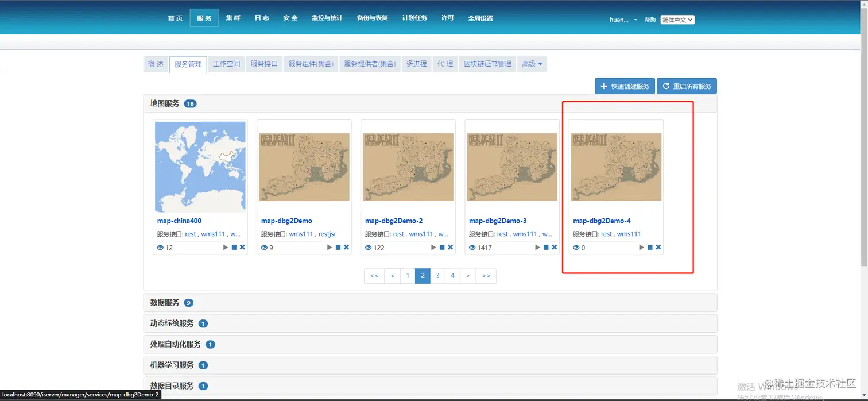Switch to the 服务组件(集合) tab

point(311,64)
